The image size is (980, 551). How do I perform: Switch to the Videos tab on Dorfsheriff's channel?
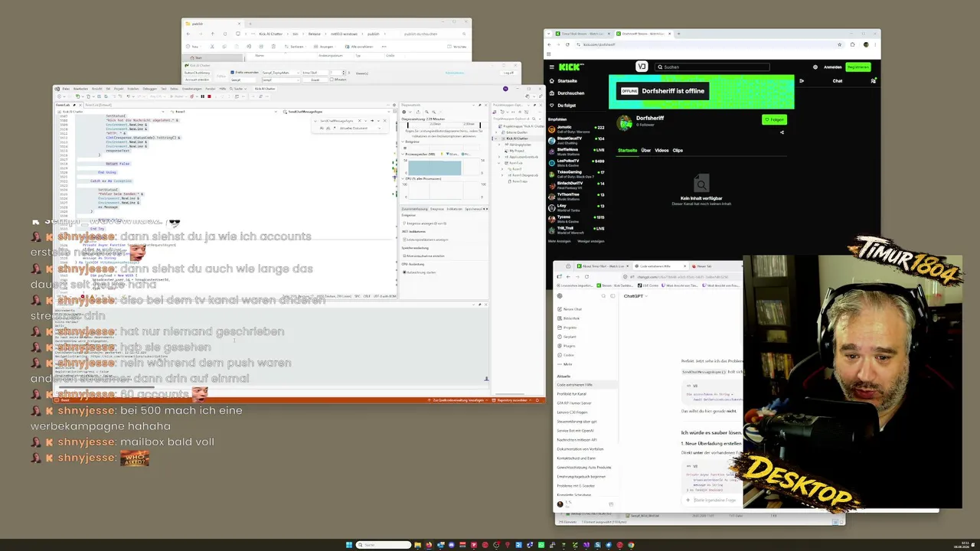coord(661,150)
